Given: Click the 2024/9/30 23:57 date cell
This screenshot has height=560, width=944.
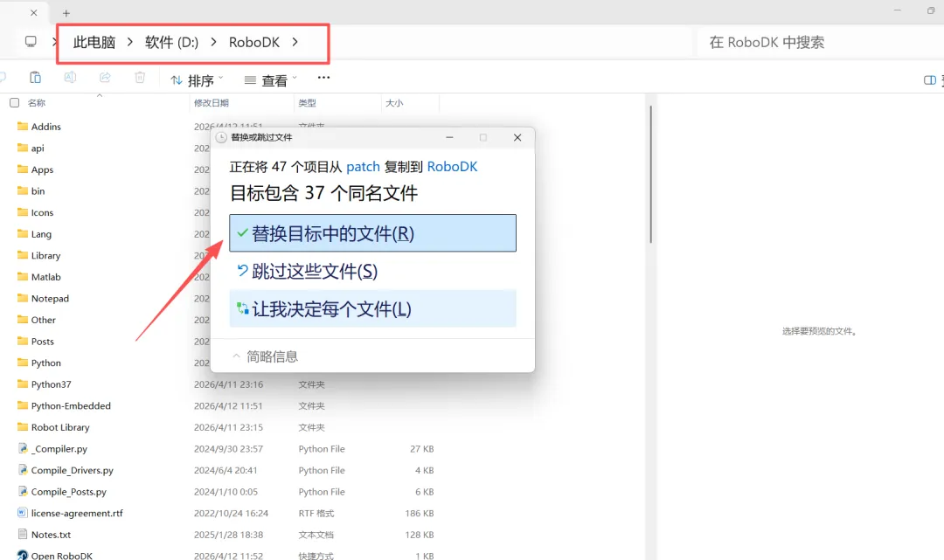Looking at the screenshot, I should pos(228,449).
